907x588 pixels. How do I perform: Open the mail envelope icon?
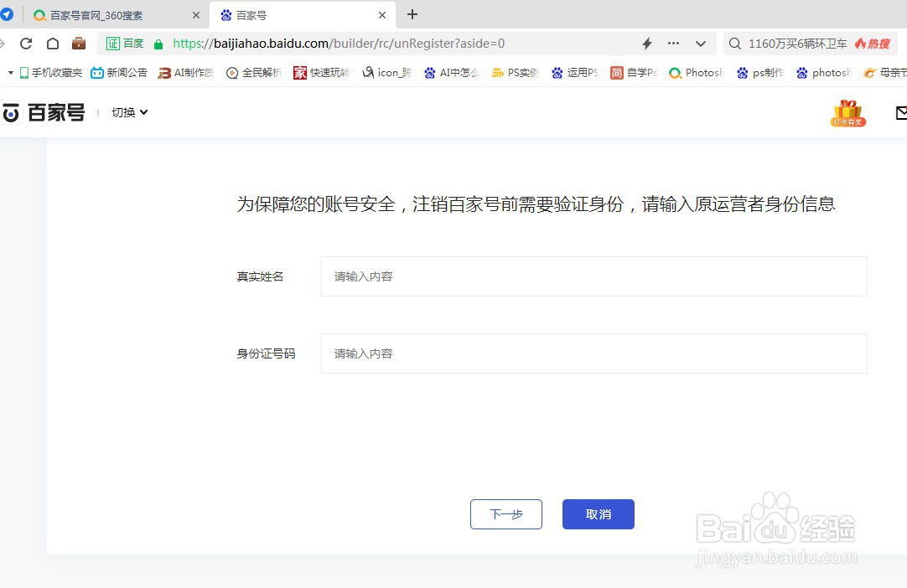[900, 112]
